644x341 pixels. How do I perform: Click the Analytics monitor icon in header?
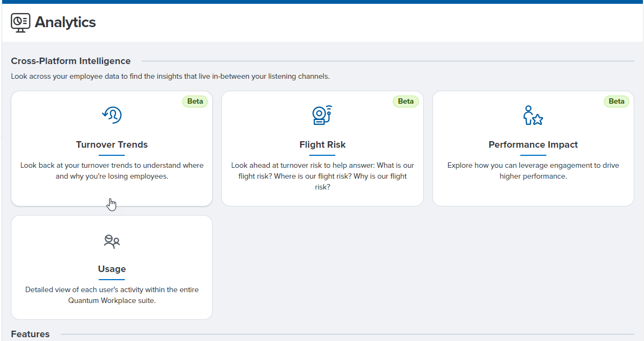21,23
